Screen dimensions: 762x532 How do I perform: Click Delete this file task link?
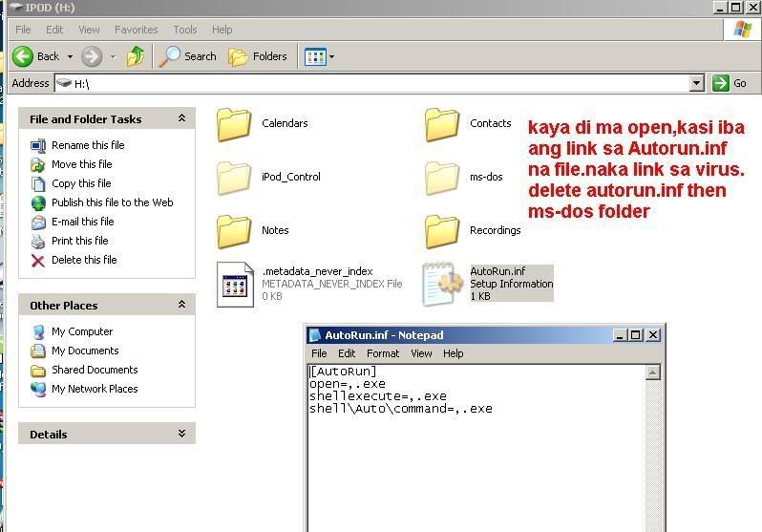[84, 260]
